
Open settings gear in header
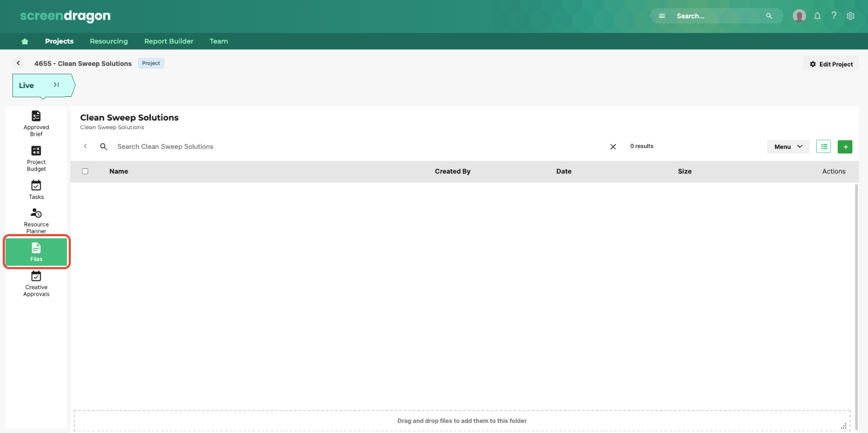pyautogui.click(x=851, y=16)
